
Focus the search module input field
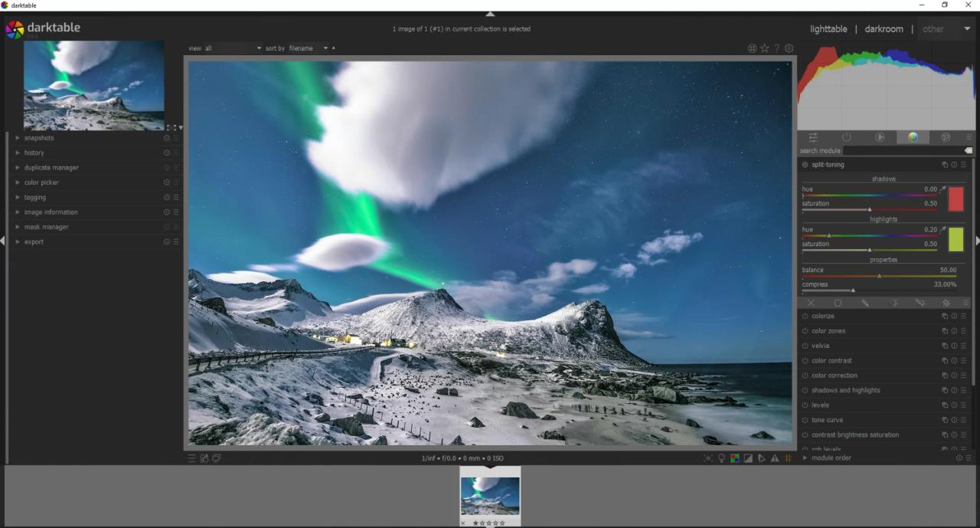tap(903, 151)
